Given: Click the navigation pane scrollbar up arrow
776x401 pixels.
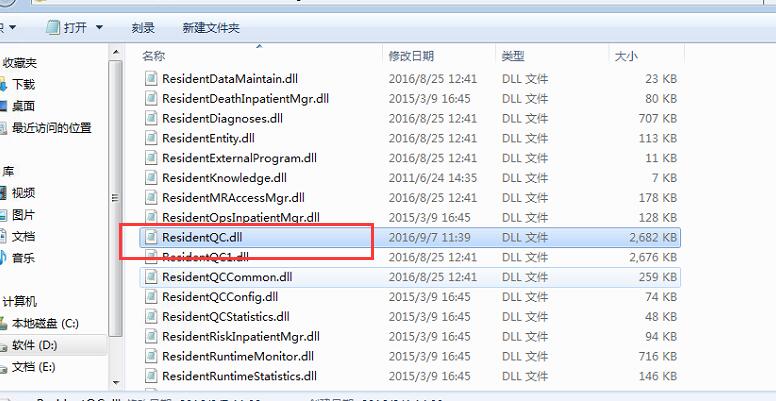Looking at the screenshot, I should point(116,52).
